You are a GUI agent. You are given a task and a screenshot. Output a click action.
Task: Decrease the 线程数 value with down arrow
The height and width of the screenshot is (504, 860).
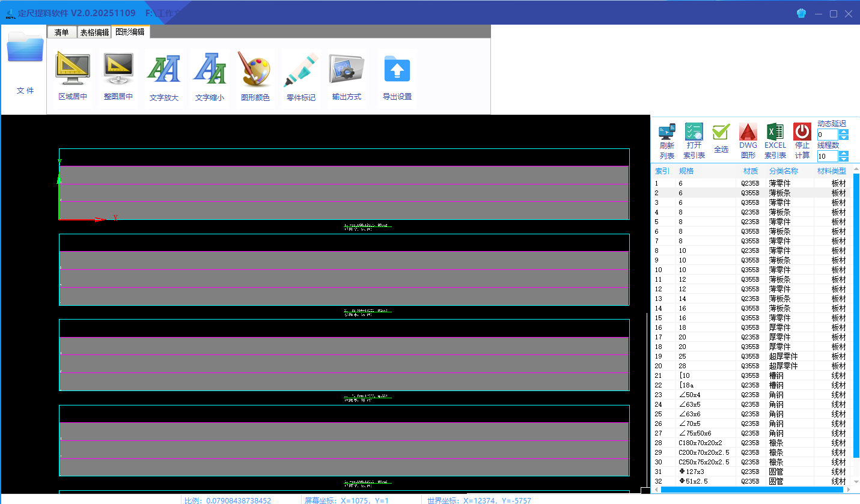(x=844, y=159)
